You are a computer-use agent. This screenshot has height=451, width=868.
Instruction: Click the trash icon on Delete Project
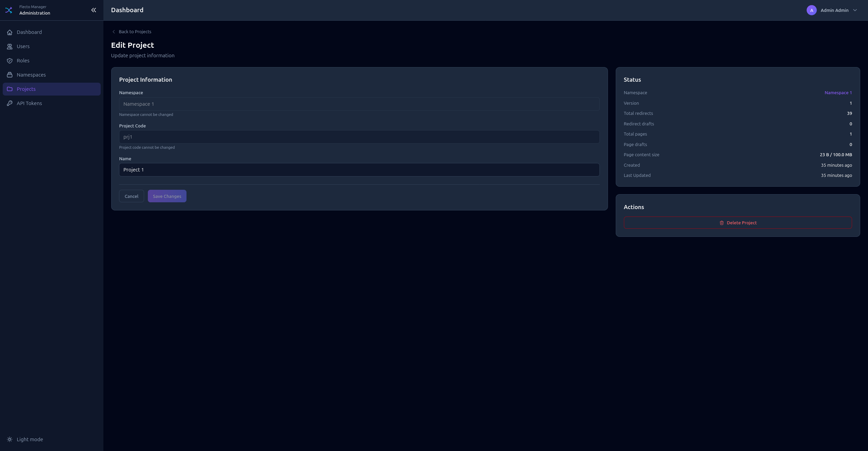point(722,223)
